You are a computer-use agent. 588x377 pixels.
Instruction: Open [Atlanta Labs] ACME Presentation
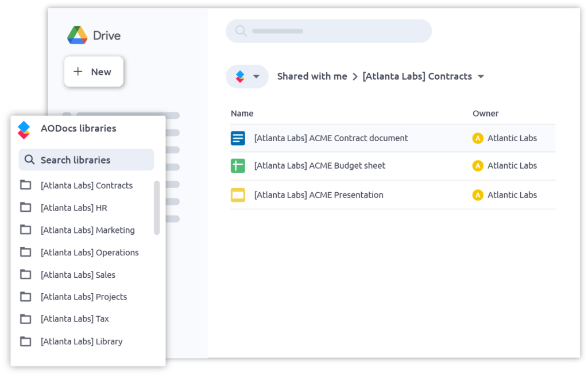(x=319, y=195)
